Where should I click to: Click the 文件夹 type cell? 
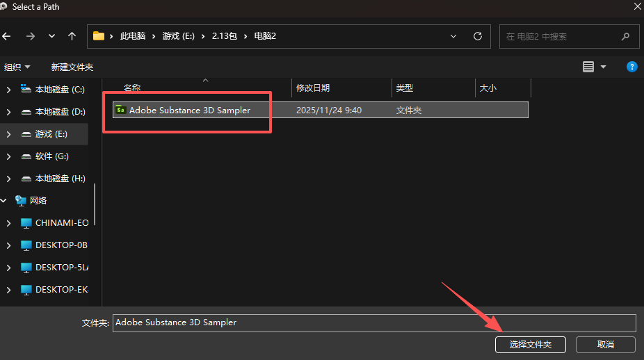click(409, 110)
